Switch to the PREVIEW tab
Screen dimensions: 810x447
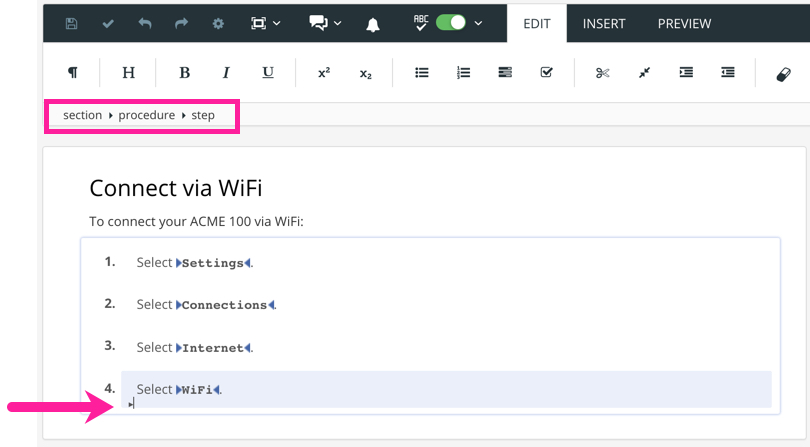click(x=684, y=23)
